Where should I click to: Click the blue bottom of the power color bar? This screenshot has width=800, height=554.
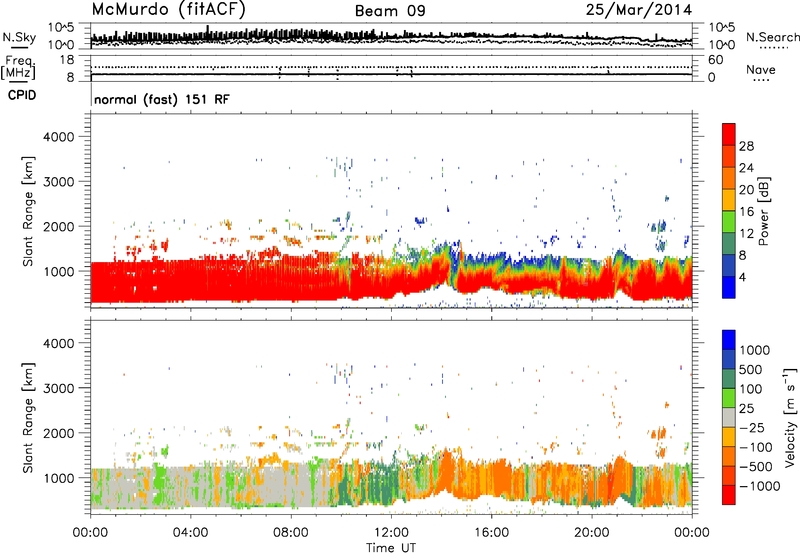coord(729,287)
